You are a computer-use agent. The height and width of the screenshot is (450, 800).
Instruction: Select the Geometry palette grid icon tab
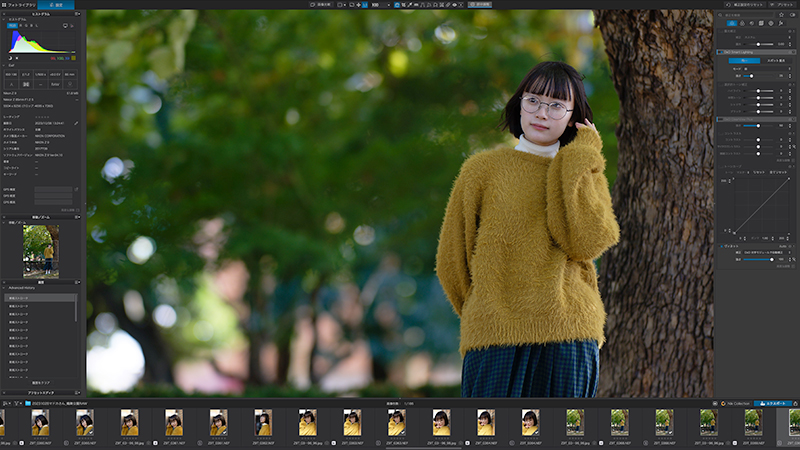click(761, 23)
